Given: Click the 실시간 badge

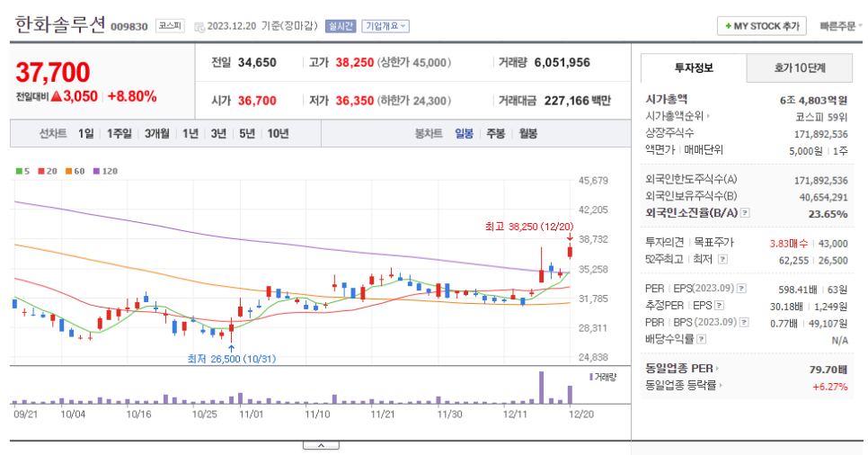Looking at the screenshot, I should [x=341, y=26].
